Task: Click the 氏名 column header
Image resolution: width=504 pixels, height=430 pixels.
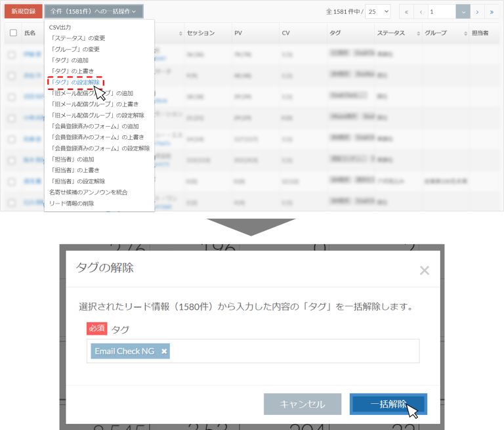Action: point(30,33)
